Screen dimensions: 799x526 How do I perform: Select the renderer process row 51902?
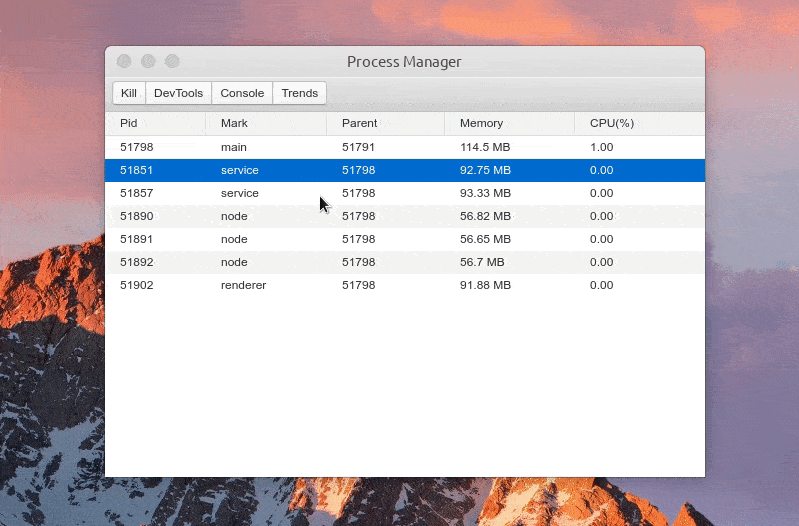405,285
